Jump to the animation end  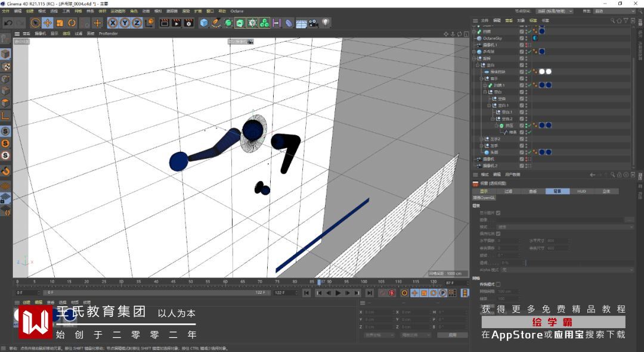(x=370, y=293)
